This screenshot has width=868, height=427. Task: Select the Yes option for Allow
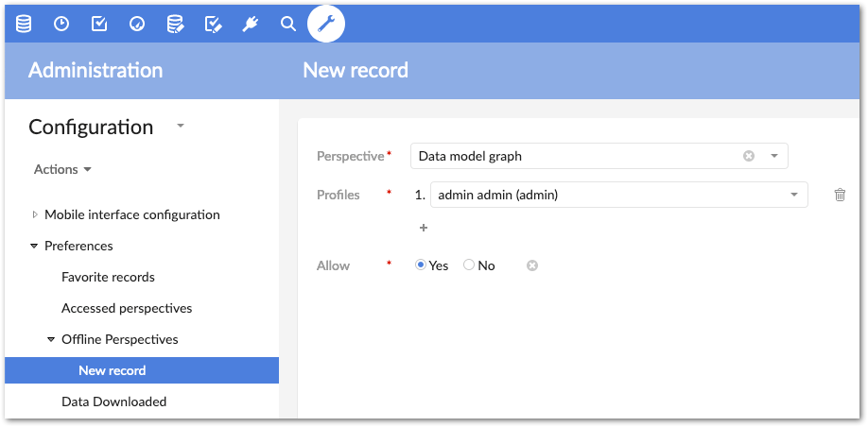(x=422, y=265)
